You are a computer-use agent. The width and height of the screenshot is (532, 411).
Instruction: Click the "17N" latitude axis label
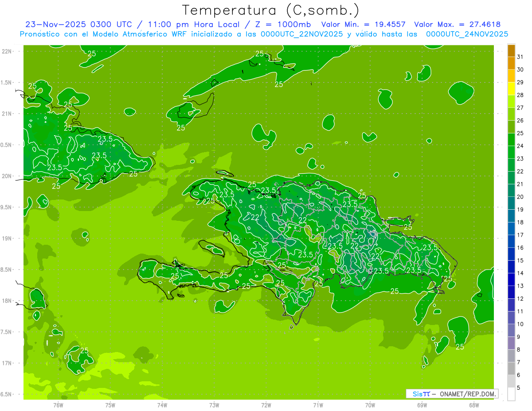click(7, 364)
